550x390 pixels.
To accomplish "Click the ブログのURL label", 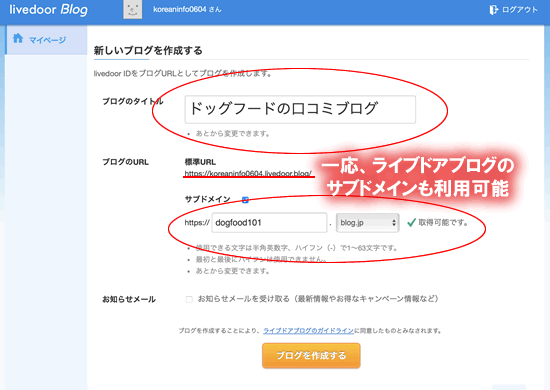I will point(126,162).
